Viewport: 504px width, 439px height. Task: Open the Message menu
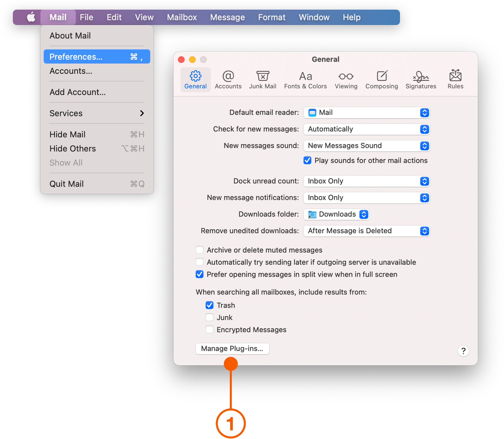coord(228,17)
